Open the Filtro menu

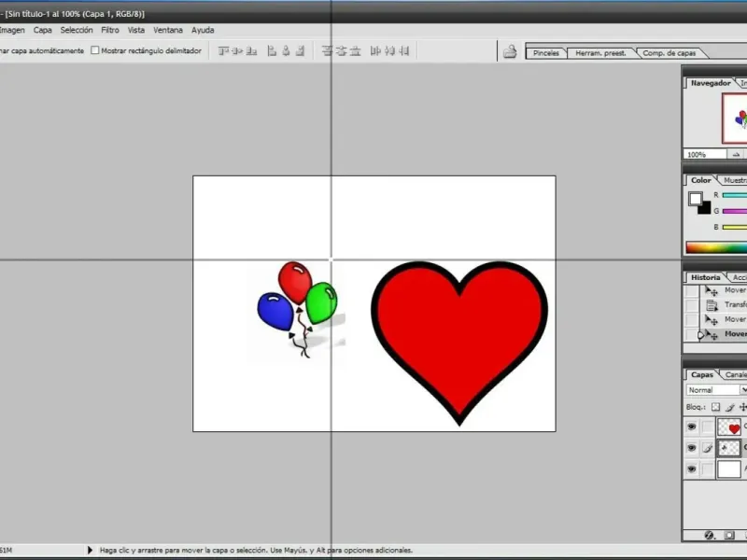[x=110, y=30]
